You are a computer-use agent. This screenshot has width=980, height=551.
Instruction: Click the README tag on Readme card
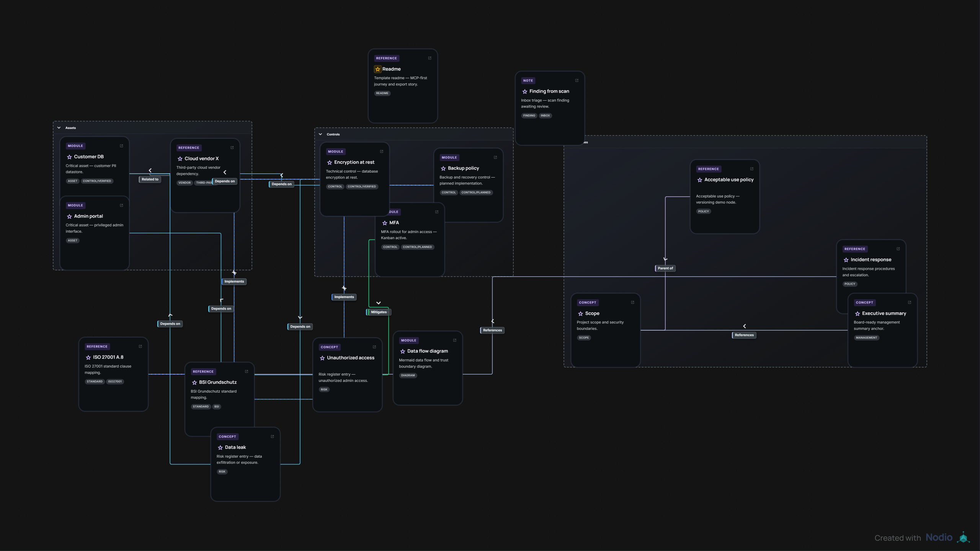(x=382, y=93)
